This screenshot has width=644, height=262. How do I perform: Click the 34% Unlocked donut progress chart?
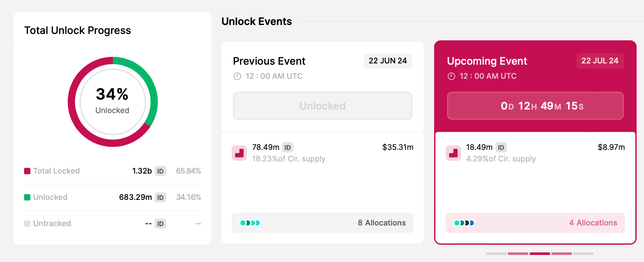click(x=112, y=102)
